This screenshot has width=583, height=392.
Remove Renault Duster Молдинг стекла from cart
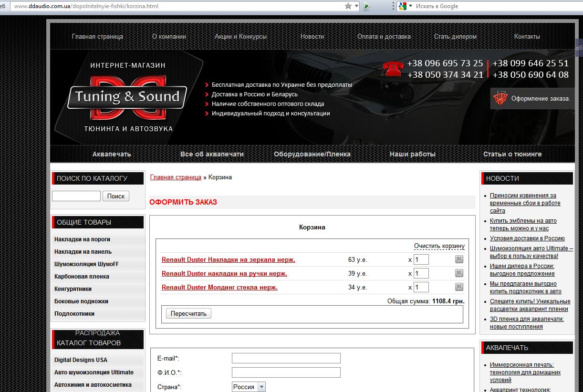(x=459, y=287)
